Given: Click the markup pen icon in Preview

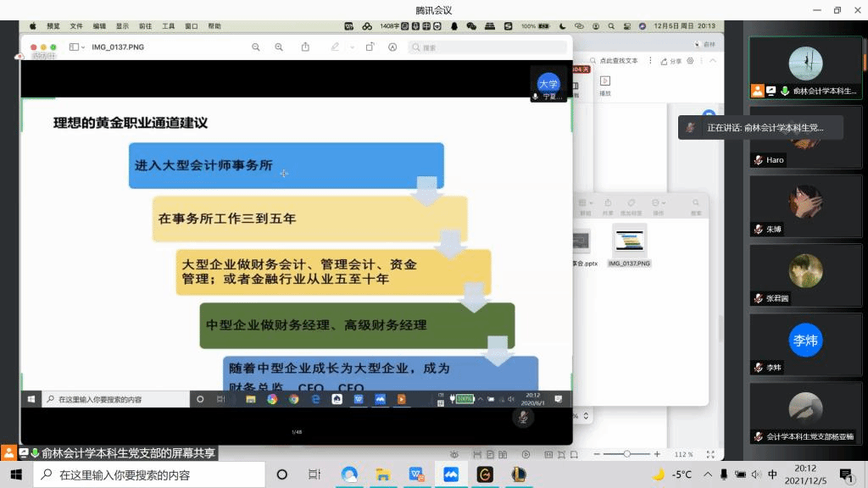Looking at the screenshot, I should tap(336, 47).
